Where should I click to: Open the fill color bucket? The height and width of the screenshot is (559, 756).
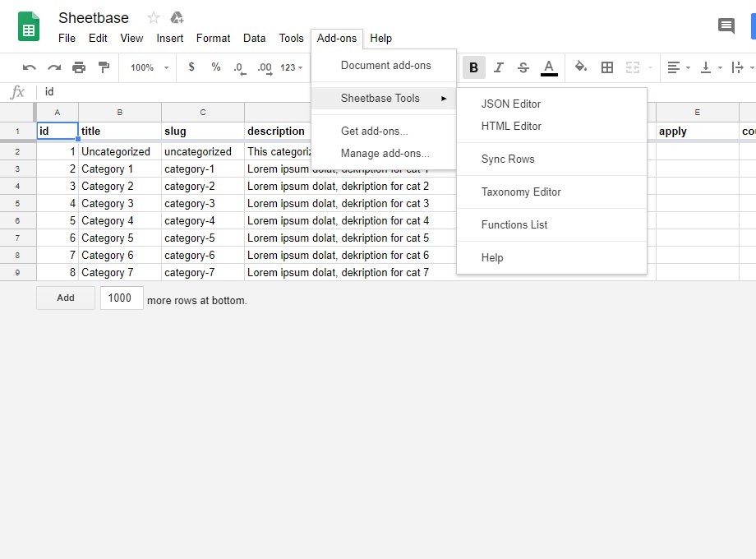tap(581, 67)
